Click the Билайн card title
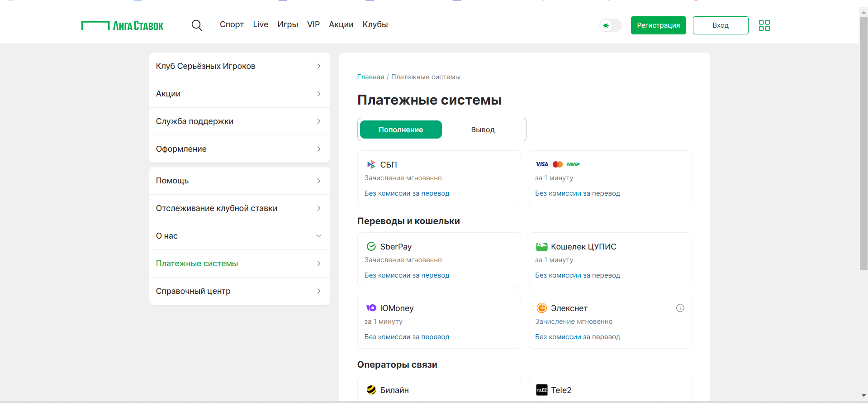Viewport: 868px width, 403px height. click(x=394, y=390)
